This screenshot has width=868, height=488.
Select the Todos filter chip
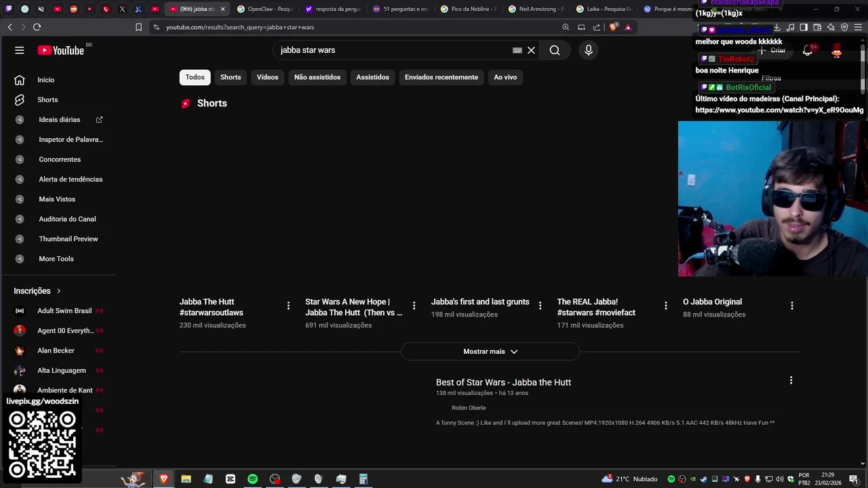[195, 77]
